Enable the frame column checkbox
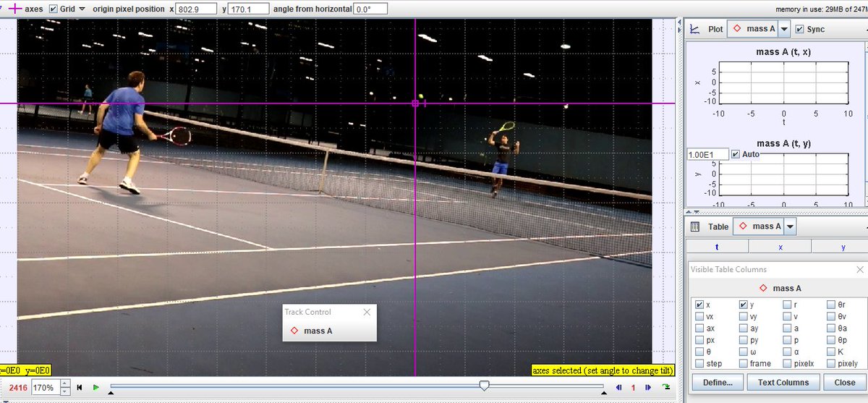The width and height of the screenshot is (868, 403). 743,363
